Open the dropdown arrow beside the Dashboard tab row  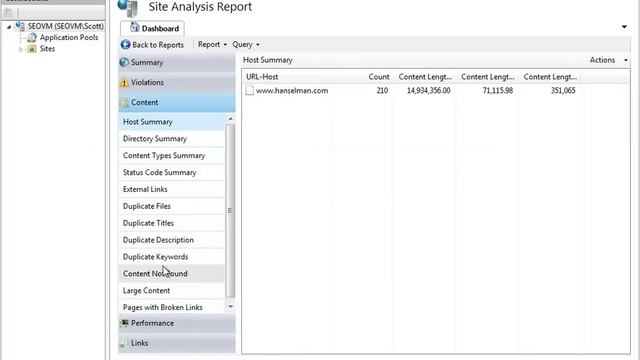(624, 27)
